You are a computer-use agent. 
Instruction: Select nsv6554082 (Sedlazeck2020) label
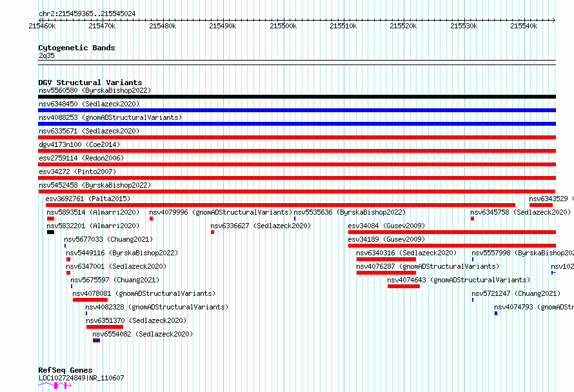pyautogui.click(x=143, y=334)
